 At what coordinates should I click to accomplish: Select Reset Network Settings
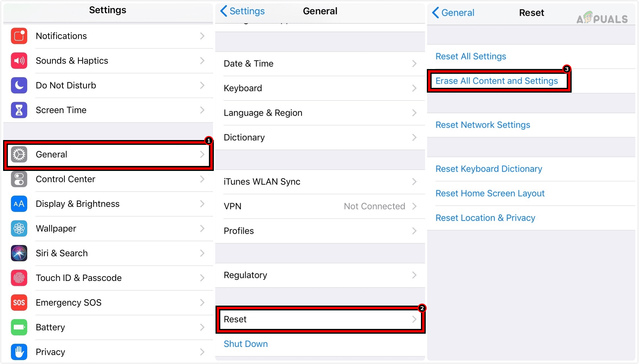483,125
